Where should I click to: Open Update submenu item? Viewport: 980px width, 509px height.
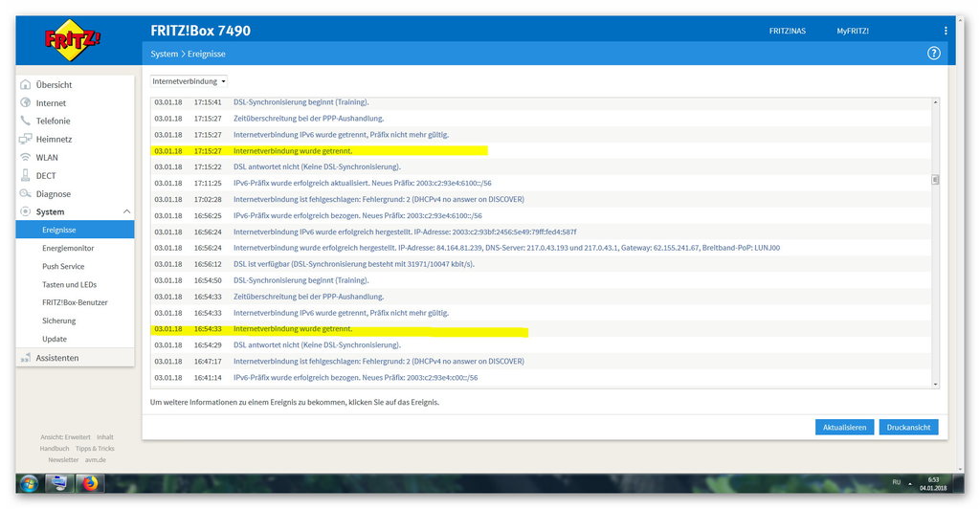(55, 339)
